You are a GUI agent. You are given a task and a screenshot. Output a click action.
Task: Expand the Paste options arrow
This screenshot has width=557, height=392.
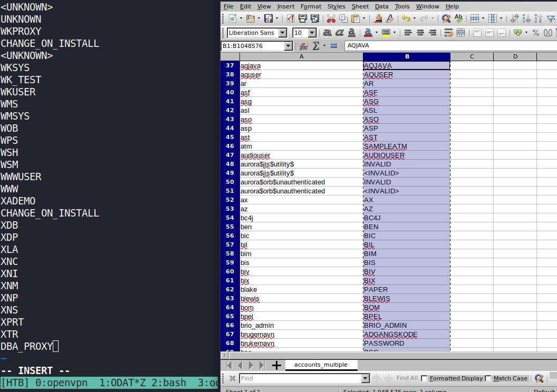364,18
